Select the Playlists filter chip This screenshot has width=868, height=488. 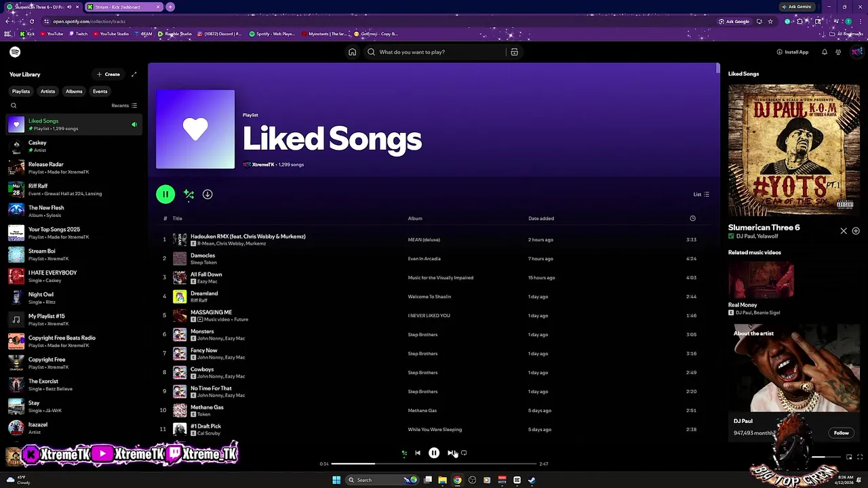(21, 91)
